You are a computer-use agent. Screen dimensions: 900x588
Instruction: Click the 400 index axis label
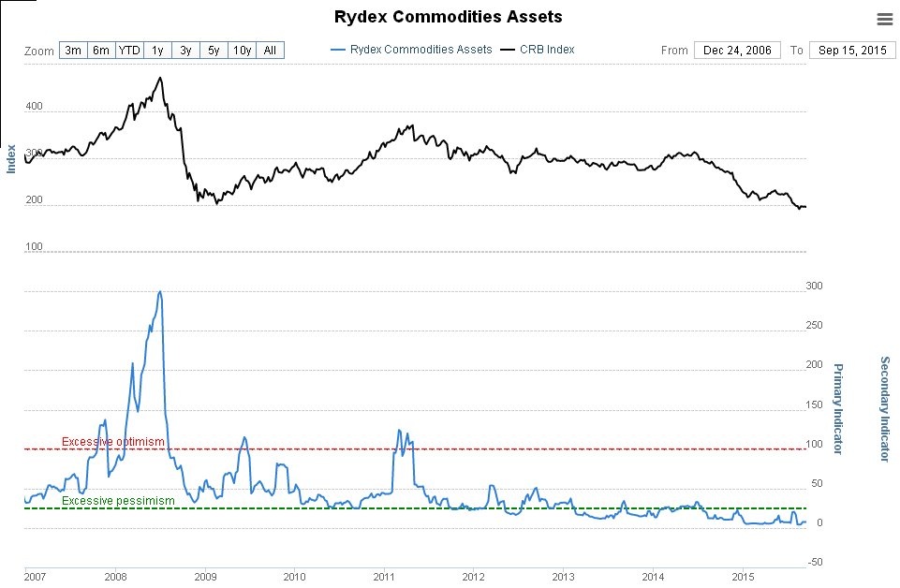tap(34, 106)
